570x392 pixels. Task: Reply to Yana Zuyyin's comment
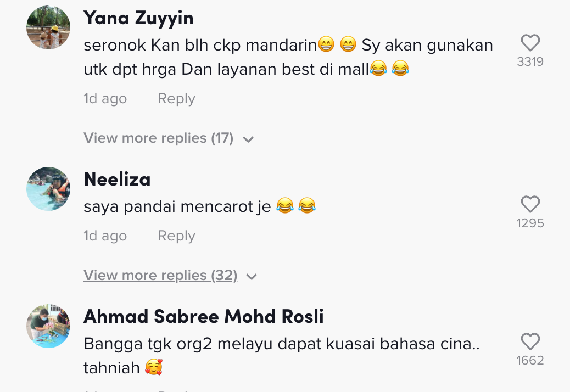tap(176, 98)
